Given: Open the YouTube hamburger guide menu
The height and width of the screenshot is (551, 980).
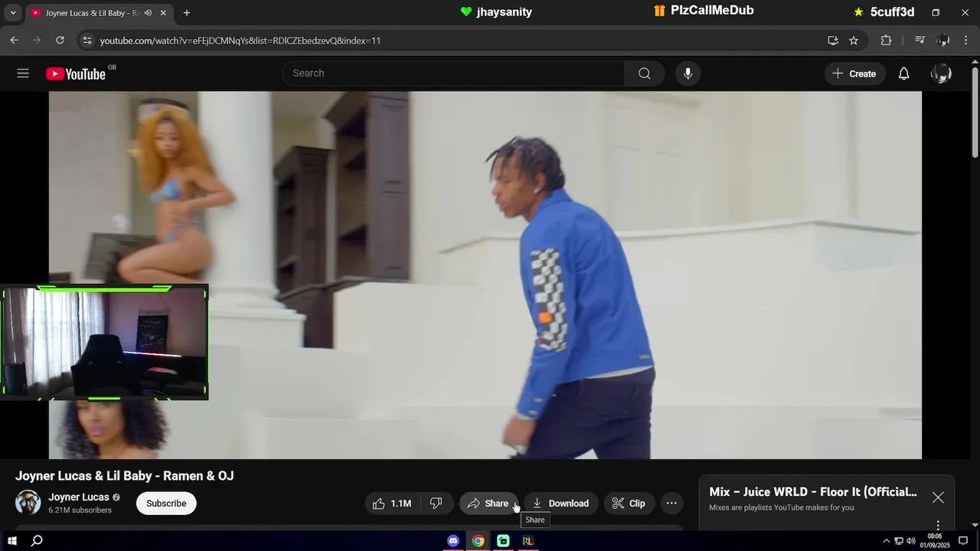Looking at the screenshot, I should [23, 73].
